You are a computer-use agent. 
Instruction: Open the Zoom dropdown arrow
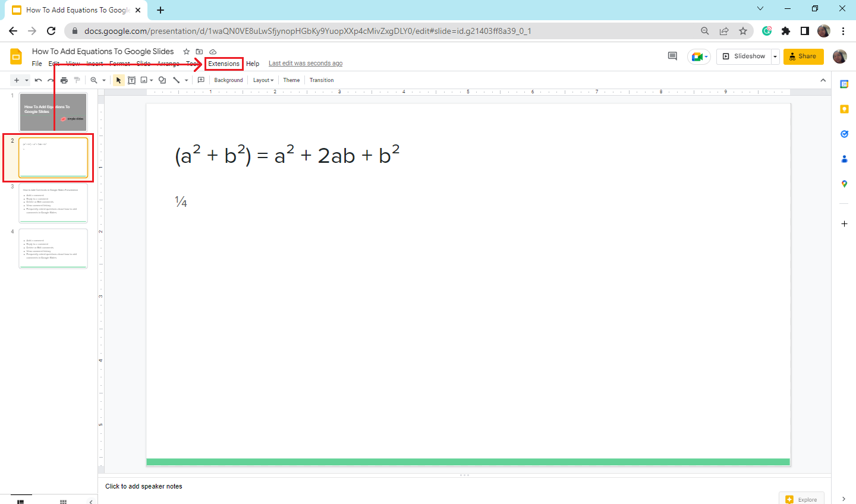coord(105,80)
